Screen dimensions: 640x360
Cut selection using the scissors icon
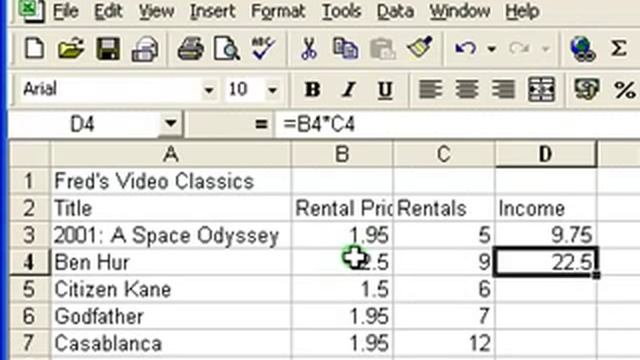[309, 49]
